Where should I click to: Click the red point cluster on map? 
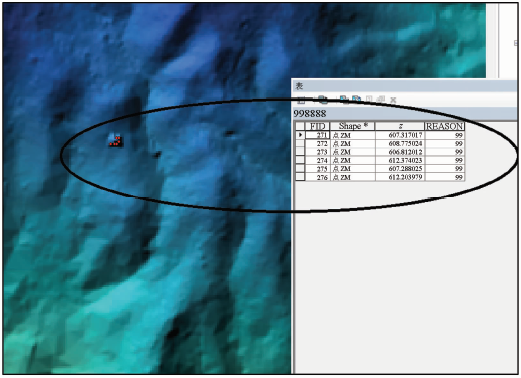(115, 141)
